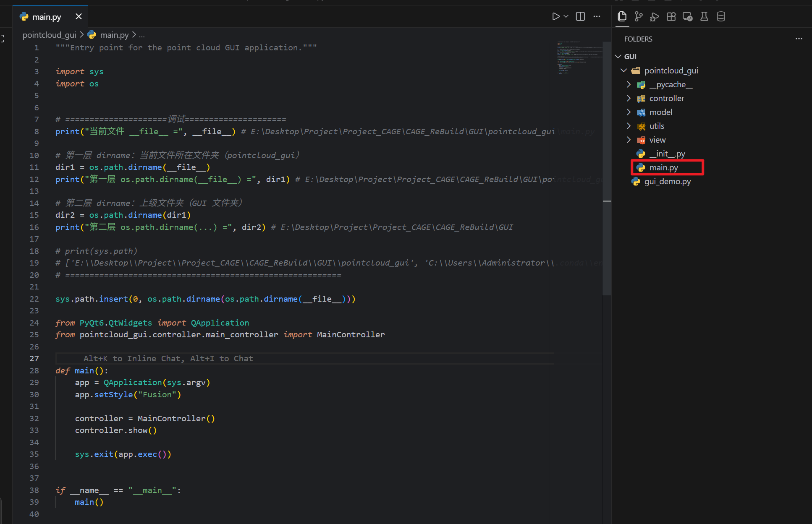Open gui_demo.py in the file tree
Viewport: 812px width, 524px height.
(x=667, y=181)
